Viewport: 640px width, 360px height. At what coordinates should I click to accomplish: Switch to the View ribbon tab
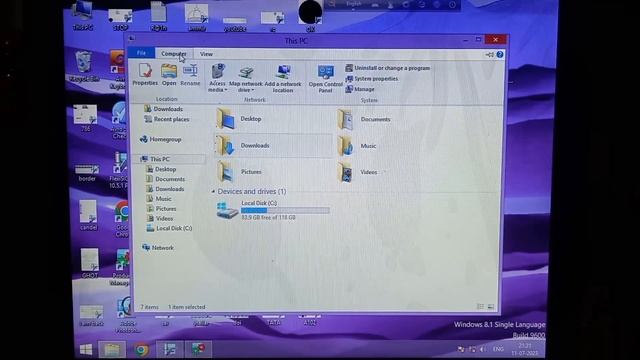coord(206,54)
